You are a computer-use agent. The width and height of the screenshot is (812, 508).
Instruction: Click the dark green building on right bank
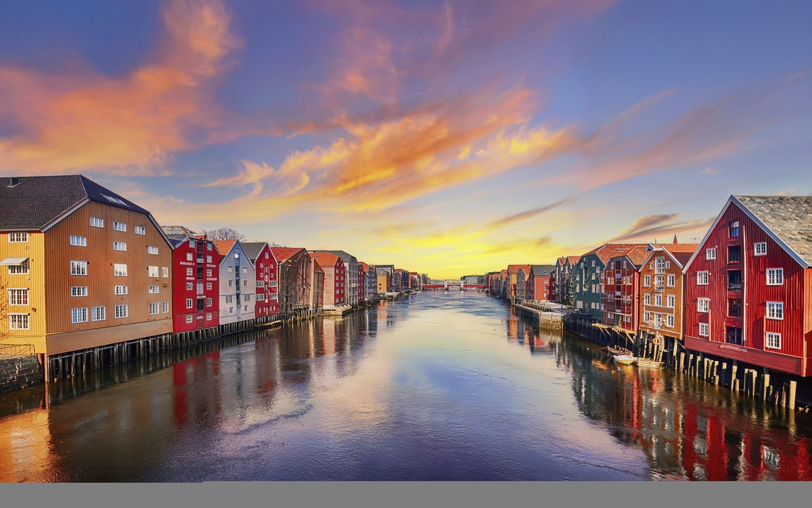click(587, 284)
